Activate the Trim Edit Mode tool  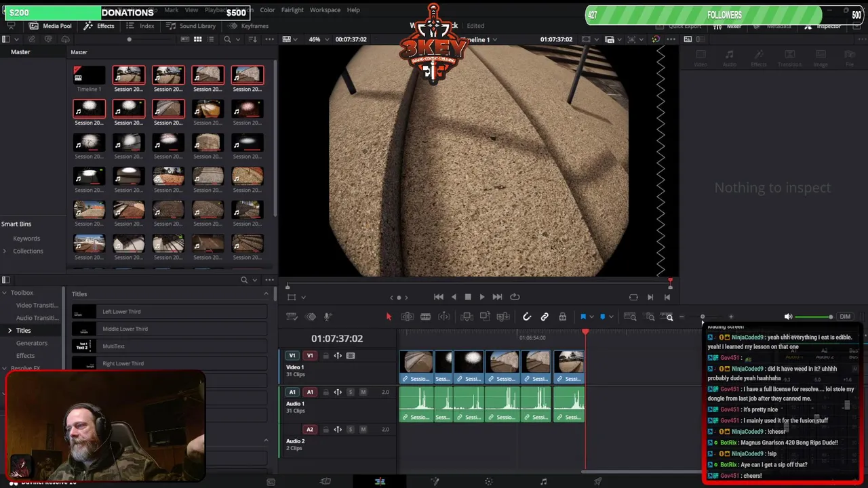coord(407,317)
